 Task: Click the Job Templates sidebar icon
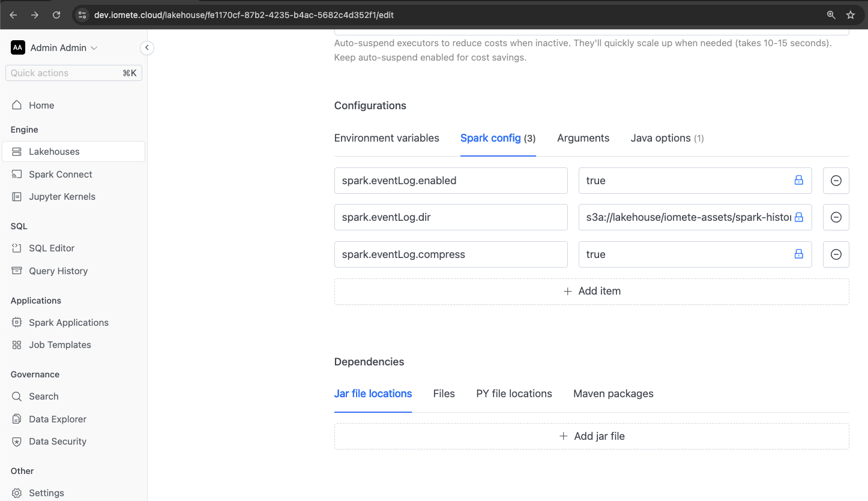[x=17, y=345]
